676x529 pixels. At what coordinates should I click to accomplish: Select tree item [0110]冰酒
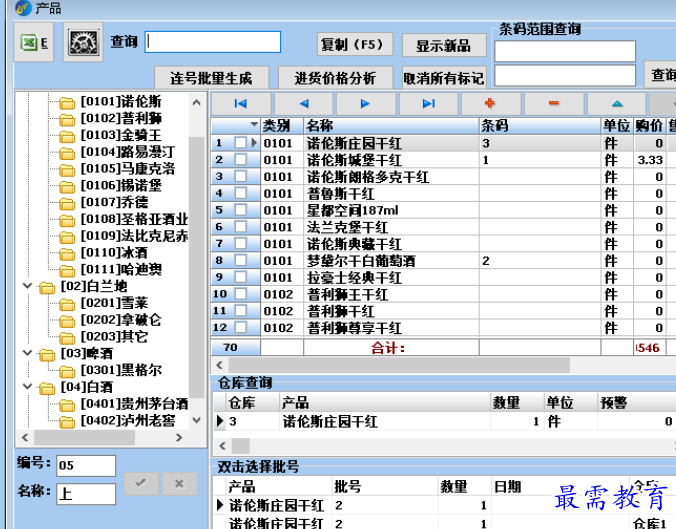pos(114,252)
